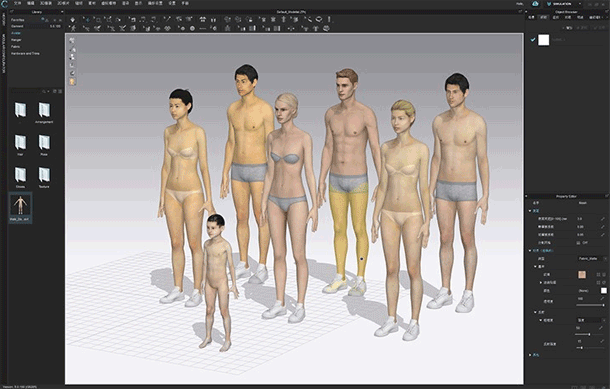The height and width of the screenshot is (389, 610).
Task: Open the Fabric_Matte type dropdown
Action: [x=591, y=258]
